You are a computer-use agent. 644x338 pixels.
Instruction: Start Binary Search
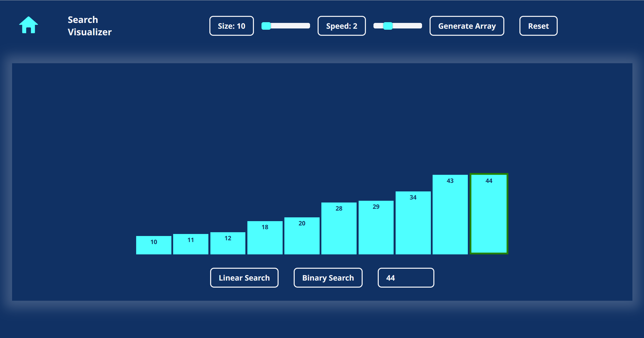(x=328, y=278)
